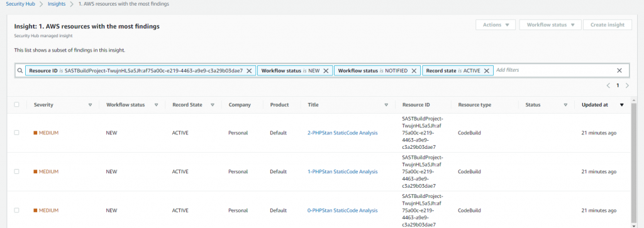Click the Resource ID filter chip text

[x=136, y=70]
